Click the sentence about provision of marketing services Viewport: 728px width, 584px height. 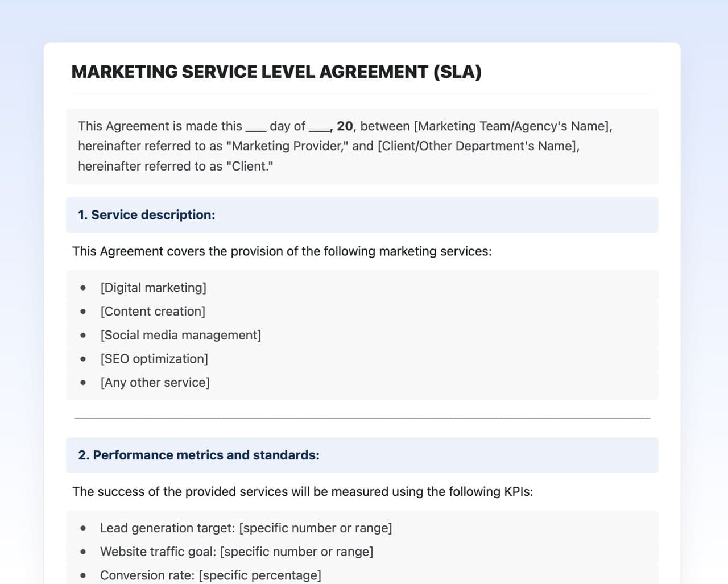282,251
